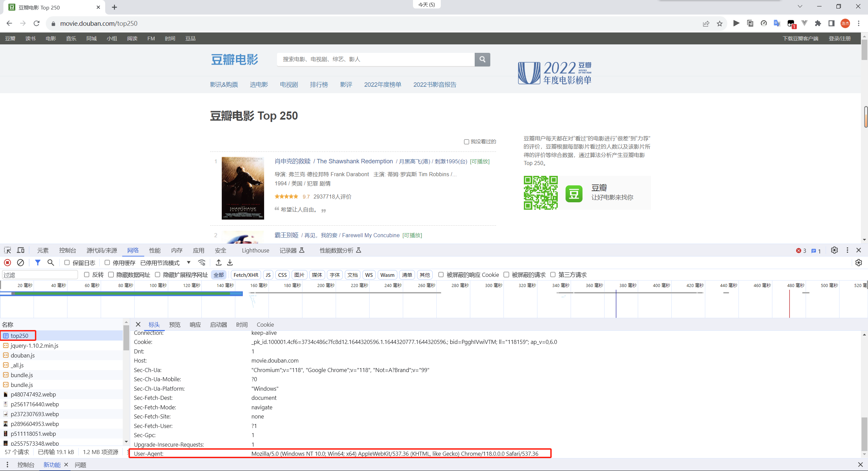Open network conditions wifi icon
868x471 pixels.
pos(202,263)
